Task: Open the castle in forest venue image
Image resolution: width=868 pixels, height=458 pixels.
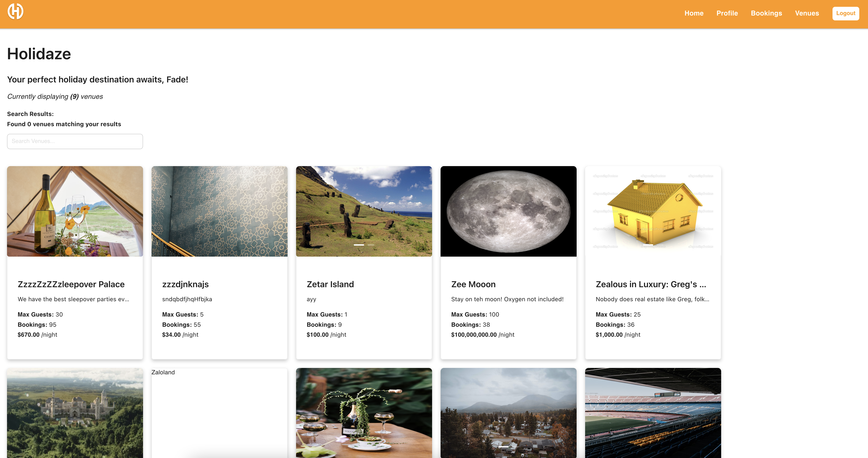Action: pyautogui.click(x=75, y=413)
